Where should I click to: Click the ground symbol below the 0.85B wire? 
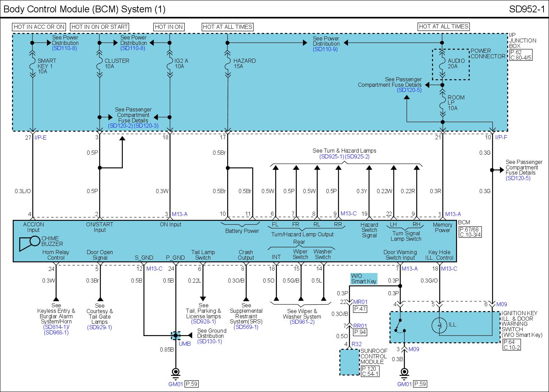coord(176,372)
